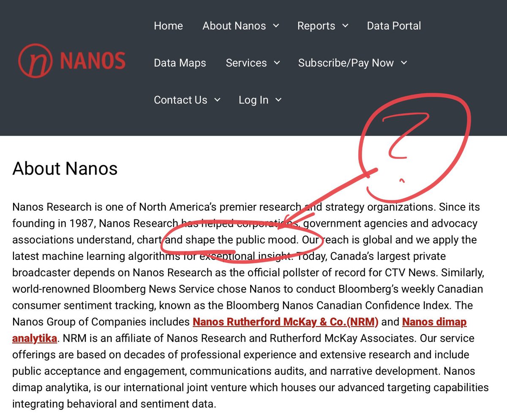Open the About Nanos menu
The image size is (507, 420).
pos(234,26)
